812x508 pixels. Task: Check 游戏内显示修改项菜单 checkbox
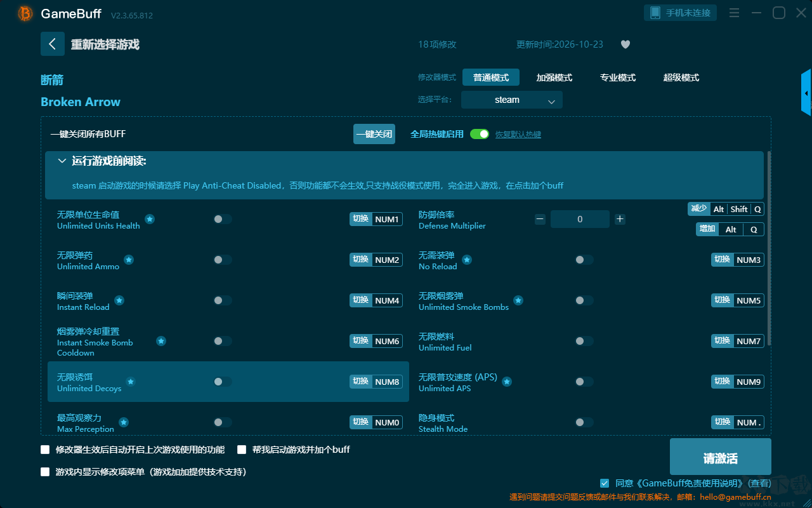click(x=45, y=472)
